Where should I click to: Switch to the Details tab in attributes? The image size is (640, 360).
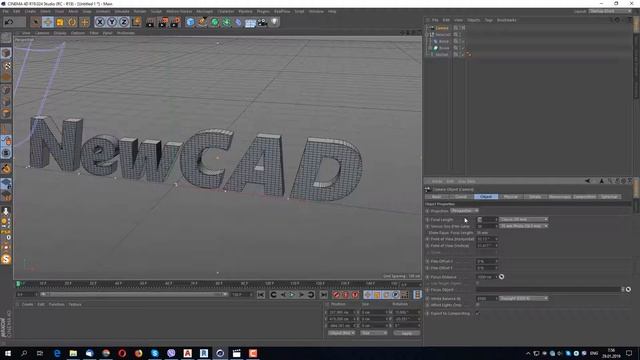pyautogui.click(x=535, y=197)
